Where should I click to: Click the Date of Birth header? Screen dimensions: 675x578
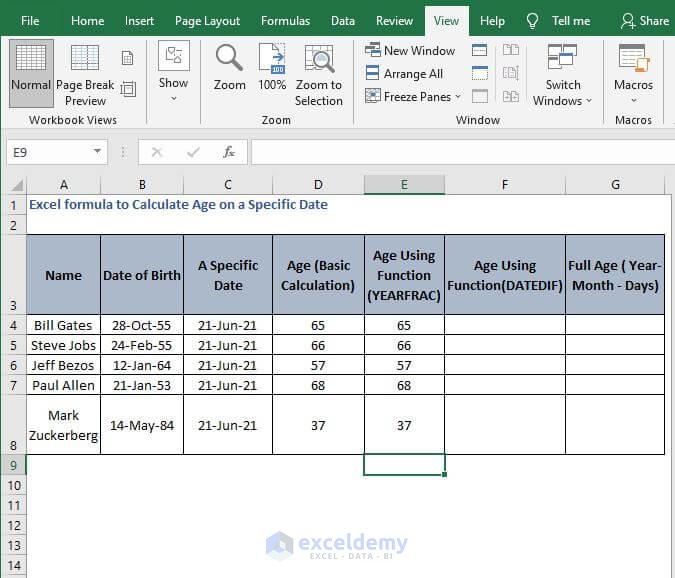(x=142, y=275)
